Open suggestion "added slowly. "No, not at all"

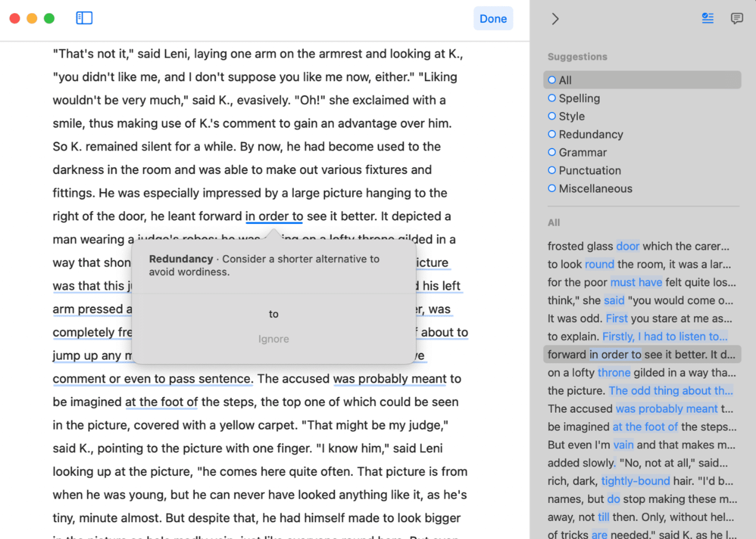[642, 463]
